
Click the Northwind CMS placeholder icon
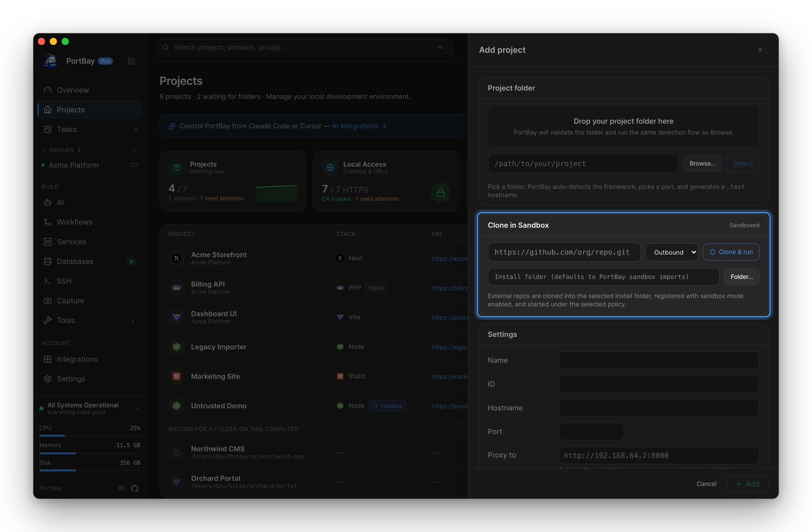tap(176, 453)
